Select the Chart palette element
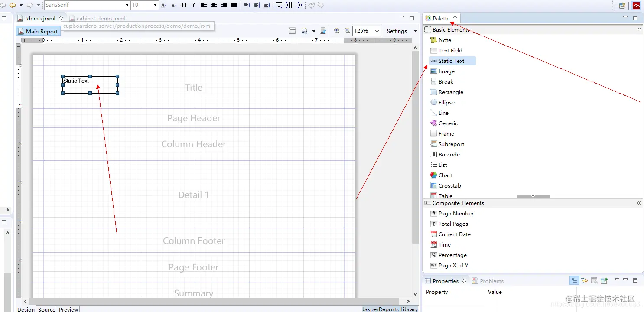 (441, 175)
